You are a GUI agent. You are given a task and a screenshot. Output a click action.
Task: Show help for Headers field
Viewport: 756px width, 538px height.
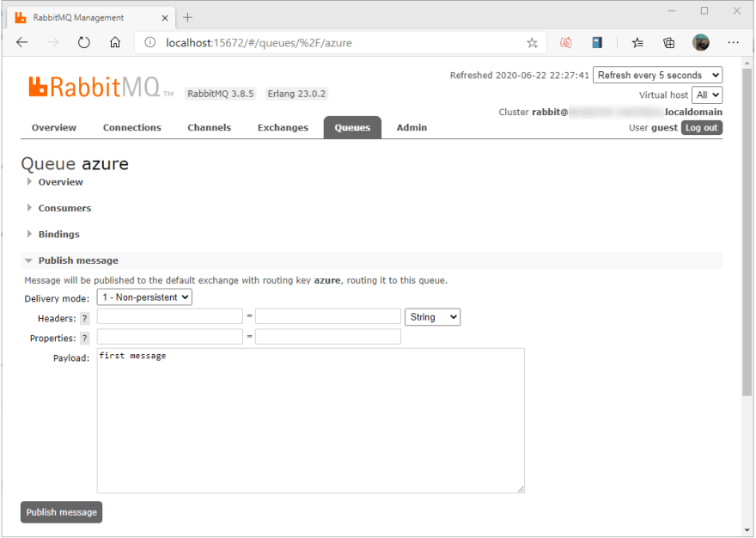tap(84, 319)
